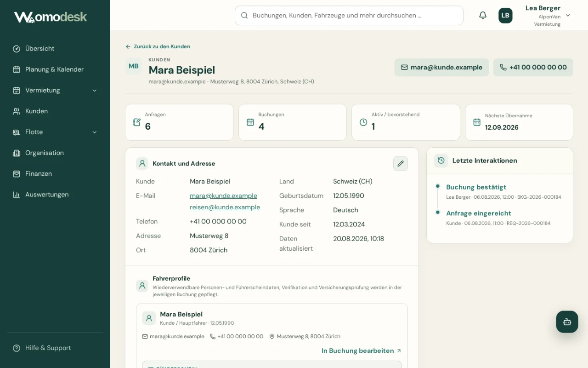Click the Vermietung calendar-check icon
588x368 pixels.
pos(17,90)
